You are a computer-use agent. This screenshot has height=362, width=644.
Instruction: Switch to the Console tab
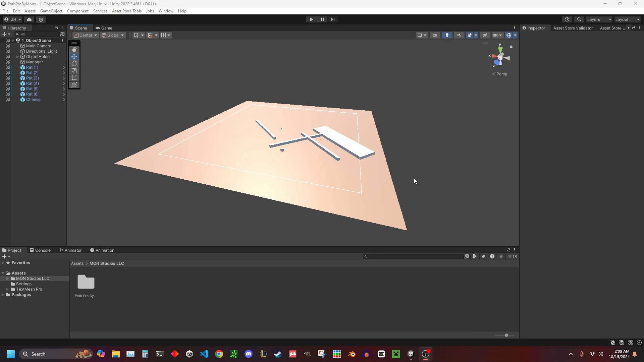[x=40, y=250]
